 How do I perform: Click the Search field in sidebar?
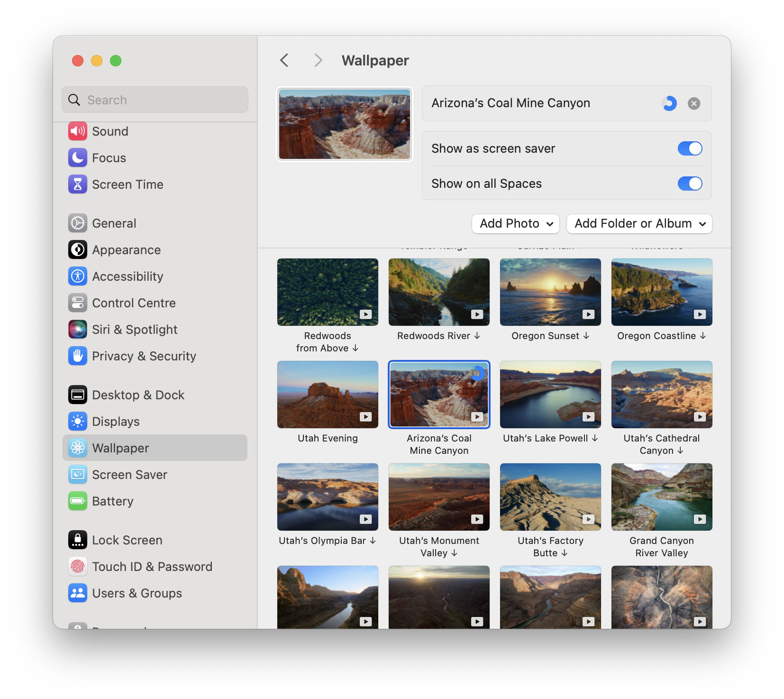tap(155, 100)
